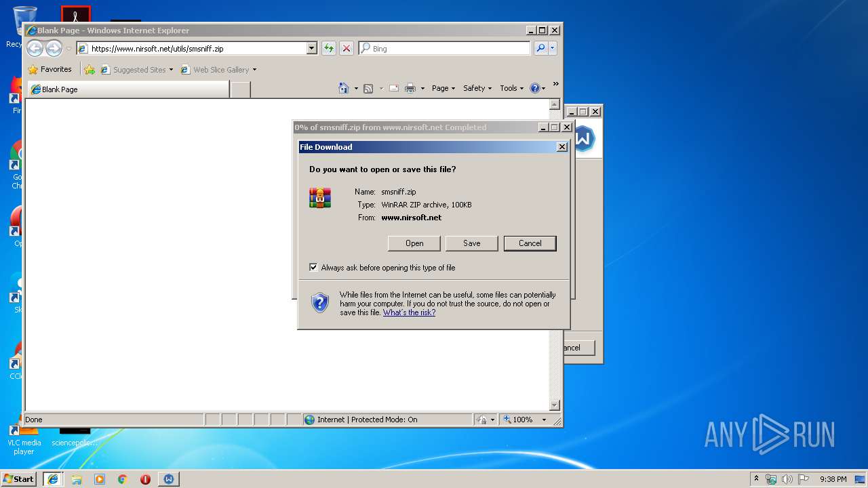
Task: Click the Read Mail icon
Action: pyautogui.click(x=393, y=88)
